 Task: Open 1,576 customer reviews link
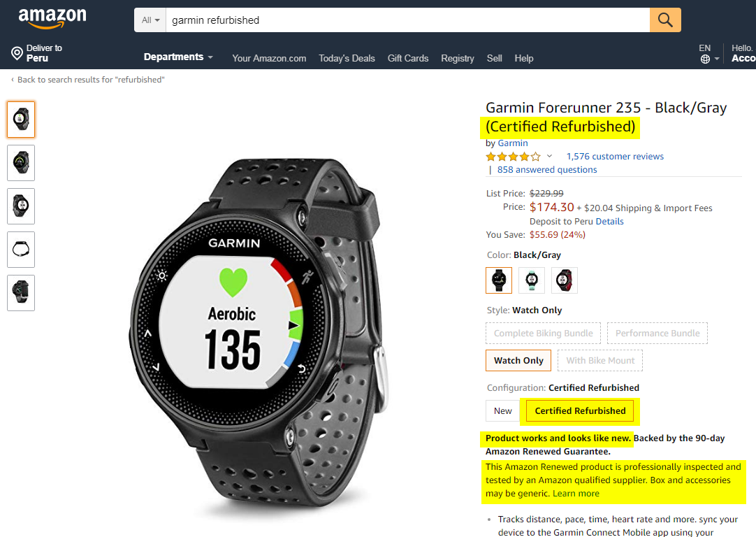[615, 157]
